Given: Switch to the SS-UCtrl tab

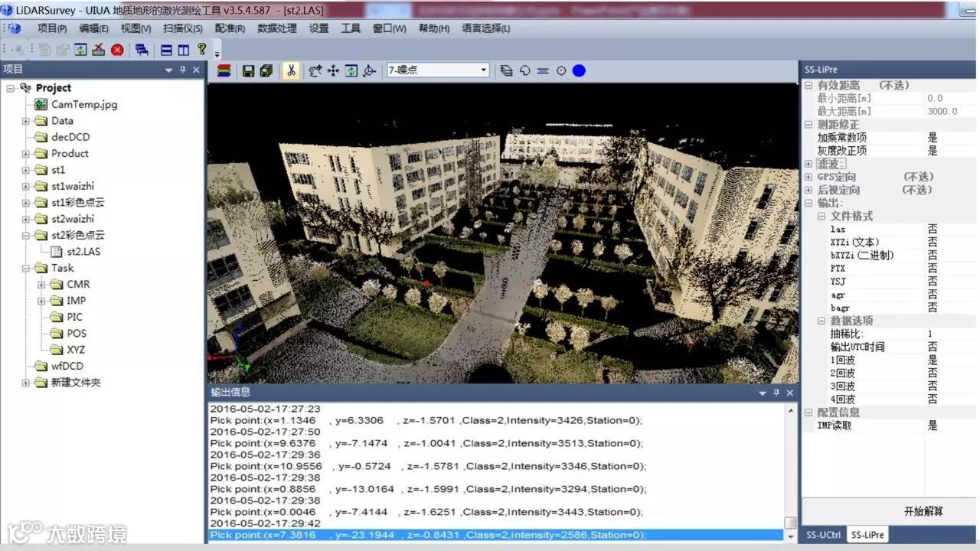Looking at the screenshot, I should 824,535.
